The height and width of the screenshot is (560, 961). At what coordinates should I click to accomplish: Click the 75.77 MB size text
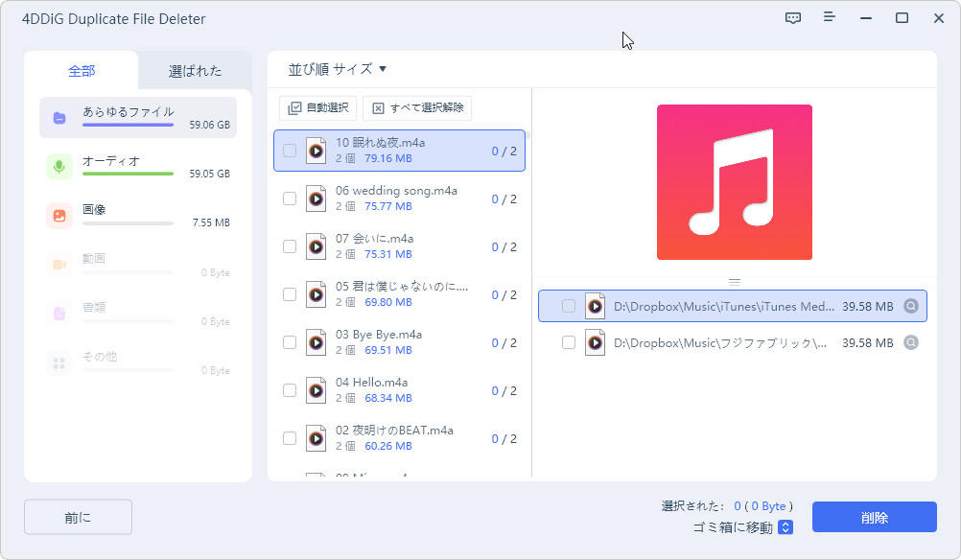coord(388,206)
